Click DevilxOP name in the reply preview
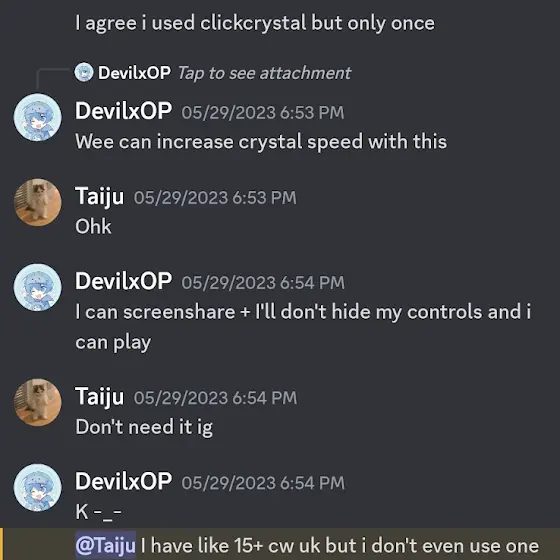Viewport: 560px width, 560px height. click(x=135, y=73)
